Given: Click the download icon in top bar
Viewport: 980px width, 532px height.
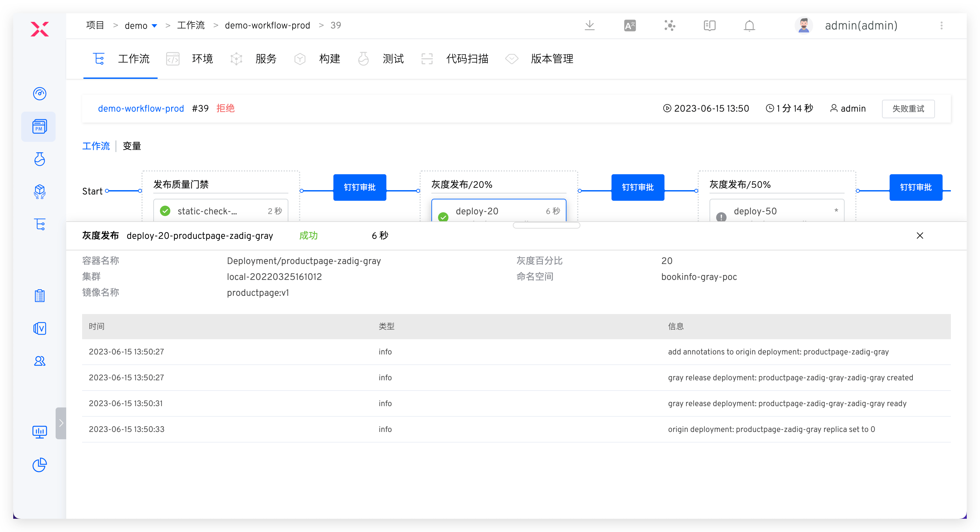Looking at the screenshot, I should pos(589,26).
